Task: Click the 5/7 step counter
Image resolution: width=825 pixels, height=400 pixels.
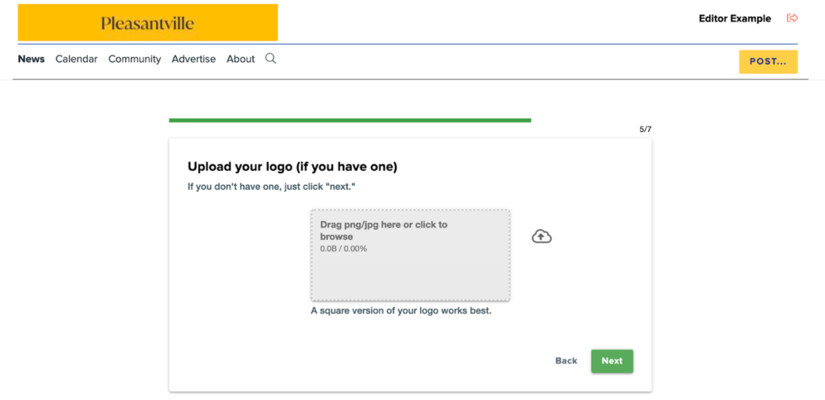Action: pyautogui.click(x=645, y=130)
